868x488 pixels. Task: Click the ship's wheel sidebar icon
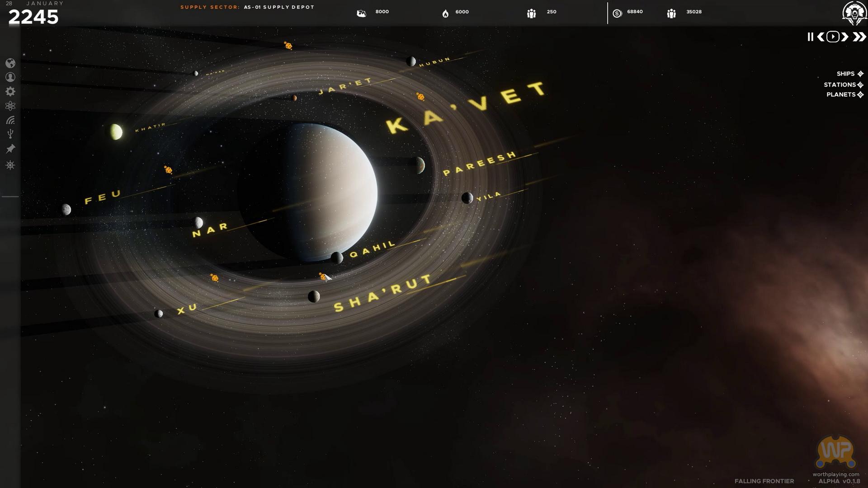pos(10,165)
